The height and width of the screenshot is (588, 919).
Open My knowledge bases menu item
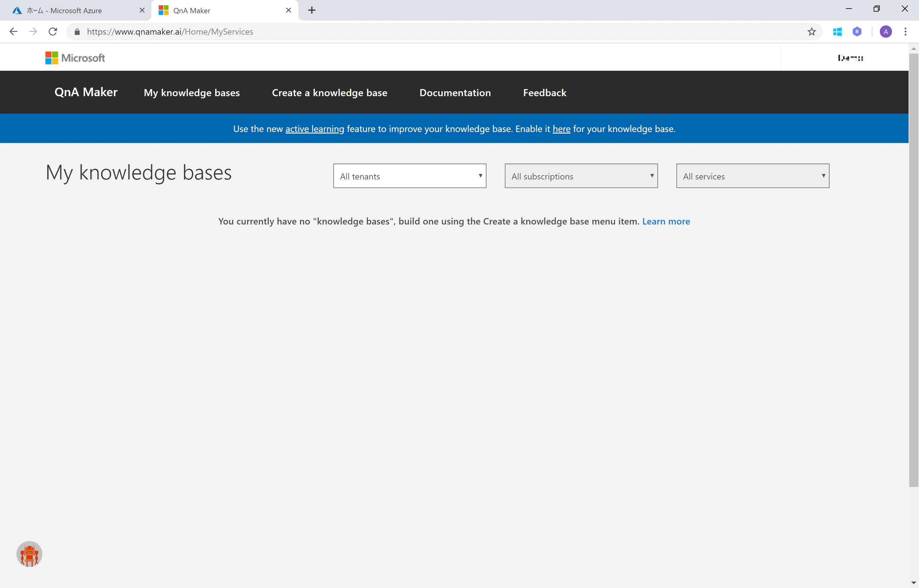[192, 92]
